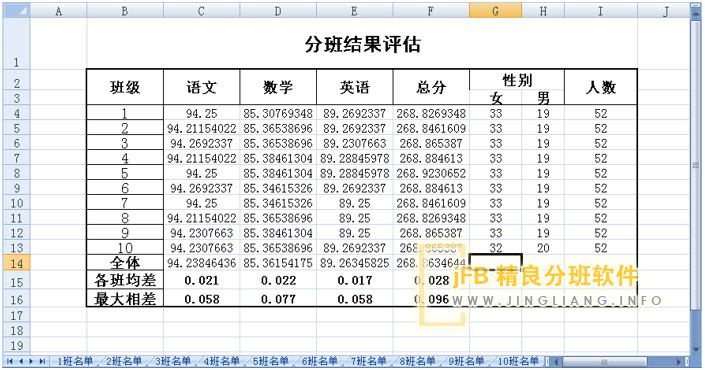This screenshot has height=370, width=705.
Task: Click the Select All corner button
Action: click(x=17, y=11)
